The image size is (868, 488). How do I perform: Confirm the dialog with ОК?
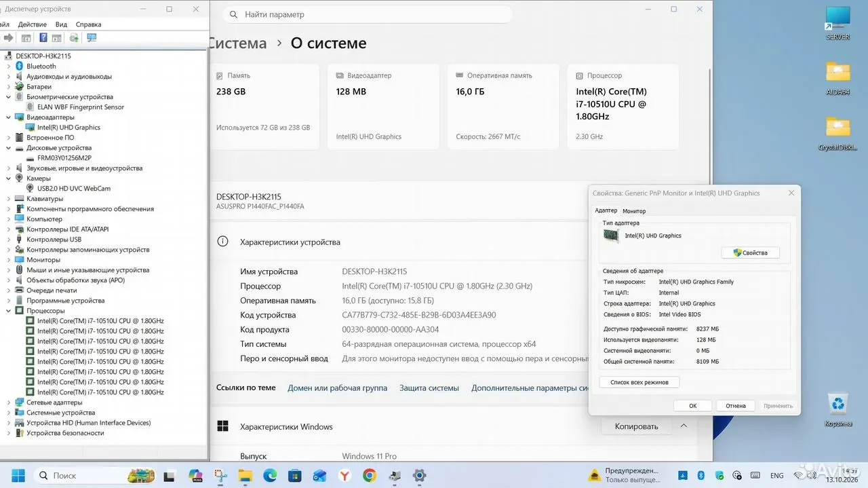point(692,406)
